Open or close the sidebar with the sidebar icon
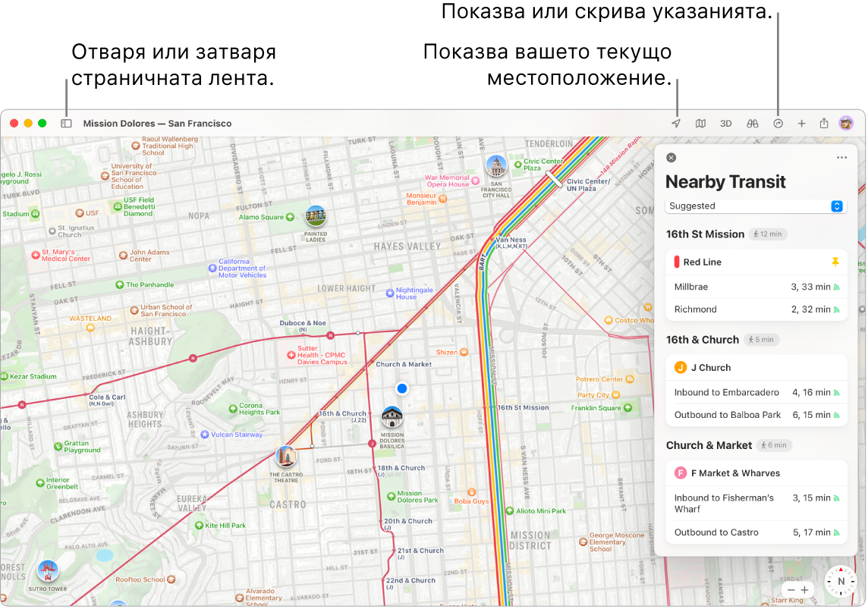868x609 pixels. [66, 123]
